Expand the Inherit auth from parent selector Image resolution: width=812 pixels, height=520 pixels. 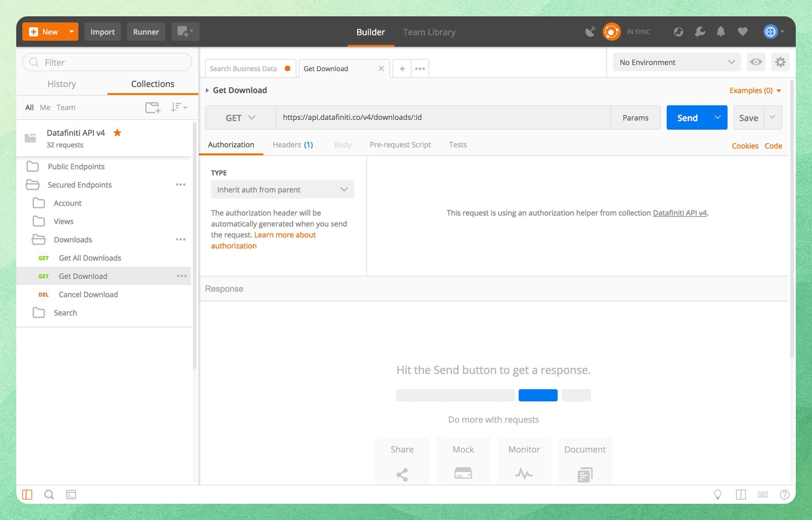282,189
